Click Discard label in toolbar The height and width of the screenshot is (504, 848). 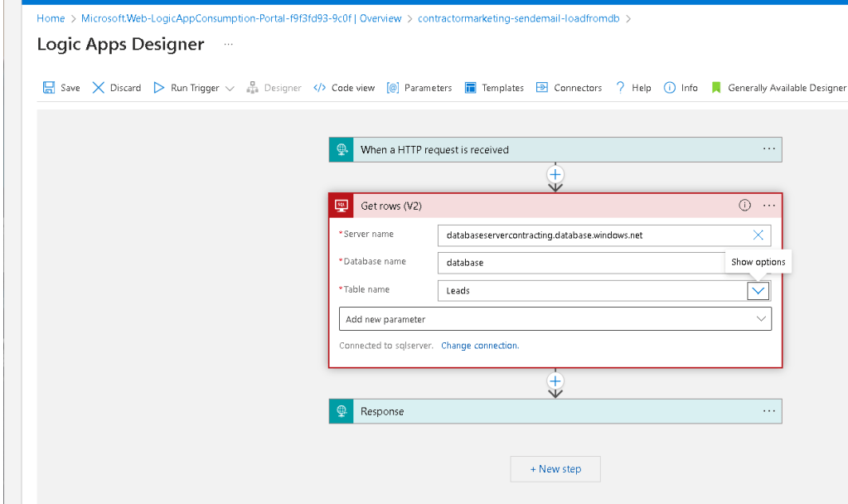(x=125, y=88)
